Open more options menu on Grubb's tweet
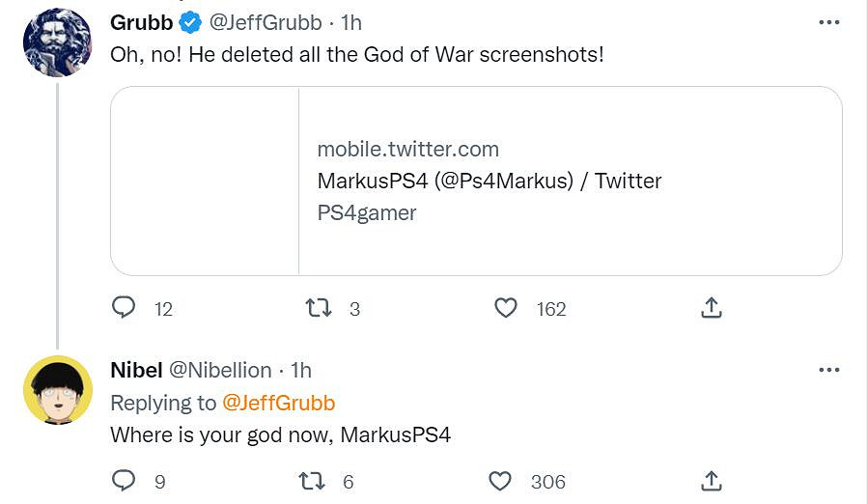The image size is (867, 504). pos(828,22)
